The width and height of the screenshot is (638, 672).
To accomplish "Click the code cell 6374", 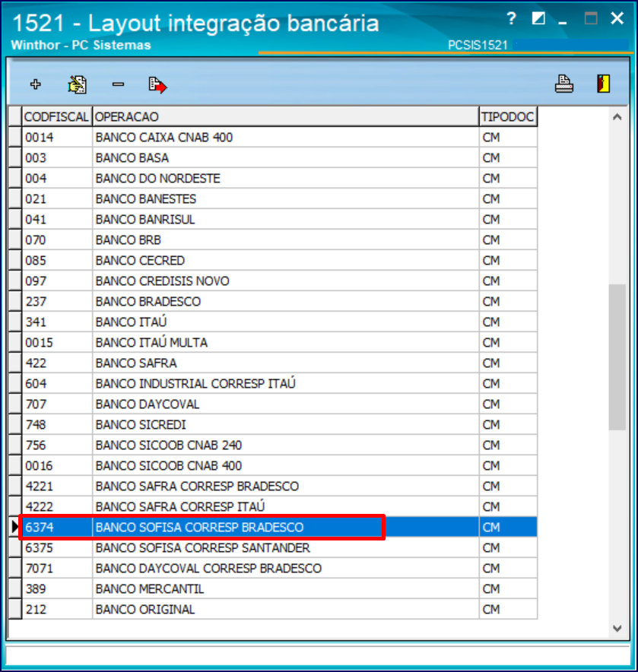I will [x=57, y=527].
